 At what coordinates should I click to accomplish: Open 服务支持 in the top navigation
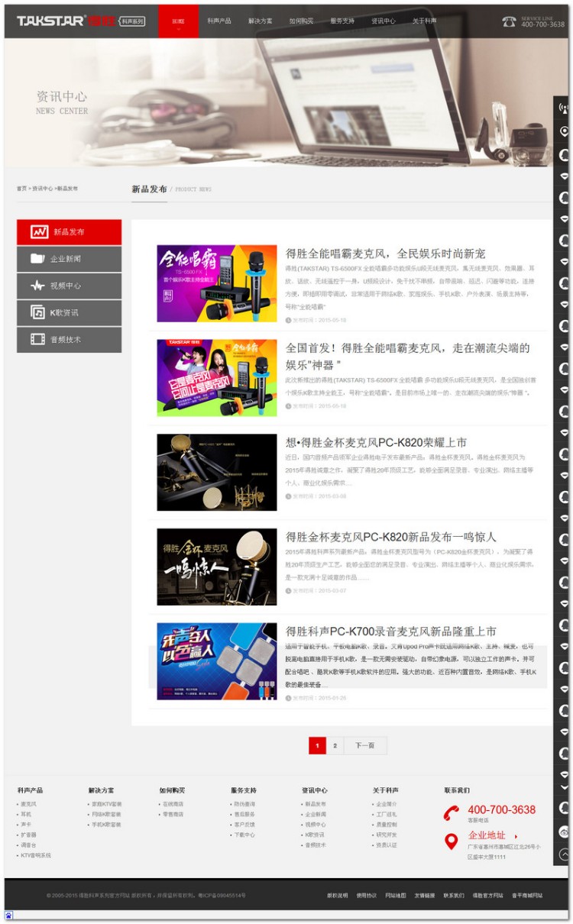[342, 21]
